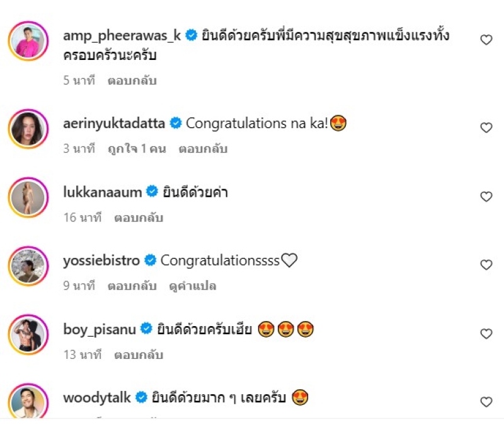
Task: Reply (ตอบกลับ) to lukkanaaum's comment
Action: (x=139, y=218)
